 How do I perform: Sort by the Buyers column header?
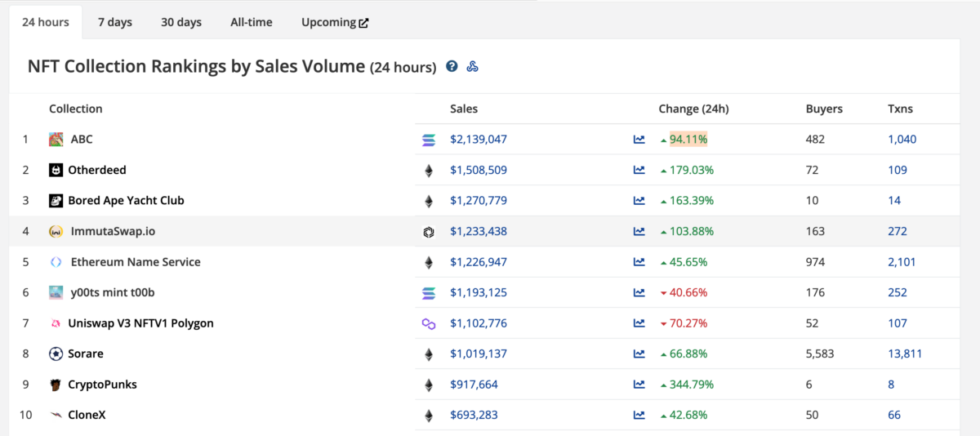tap(824, 109)
